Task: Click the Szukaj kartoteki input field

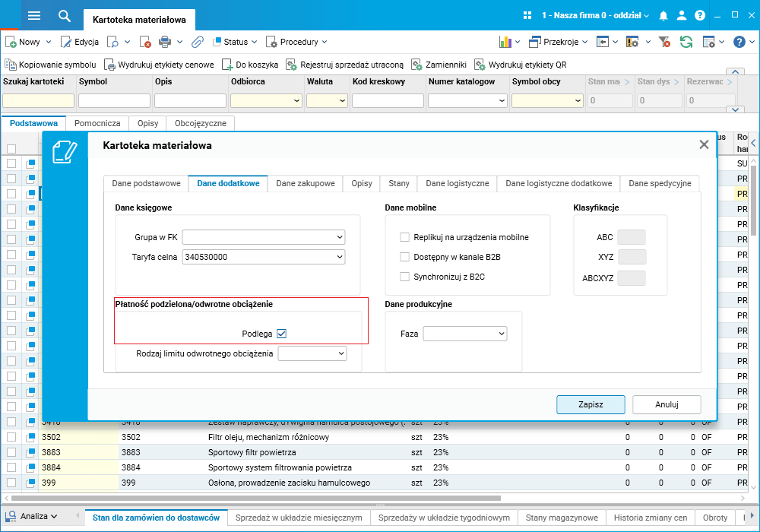Action: [38, 100]
